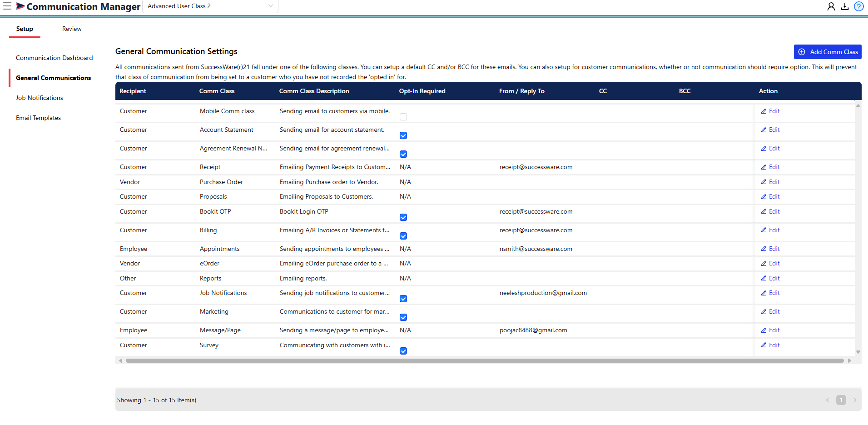The image size is (868, 425).
Task: Open the Advanced User Class 2 dropdown
Action: 210,6
